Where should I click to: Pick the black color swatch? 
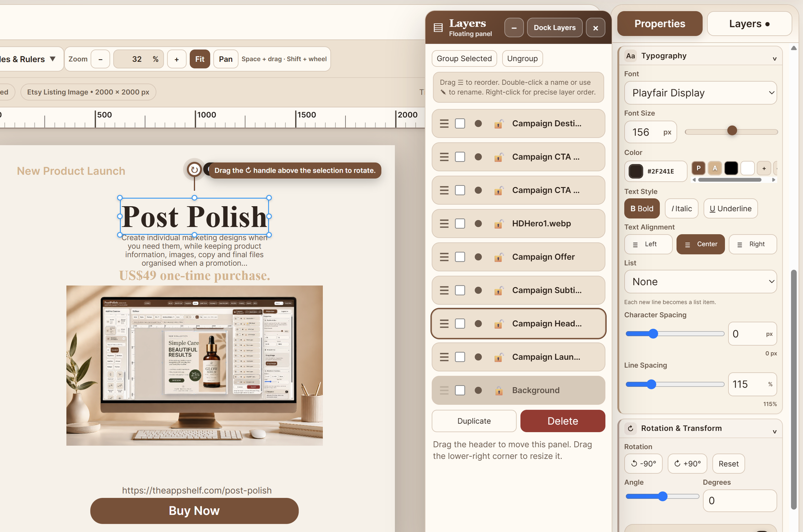731,168
